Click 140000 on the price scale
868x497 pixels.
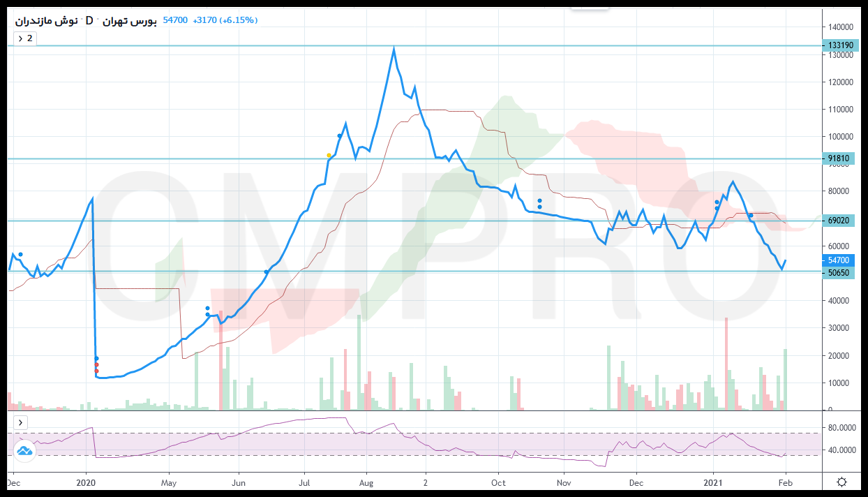[841, 27]
